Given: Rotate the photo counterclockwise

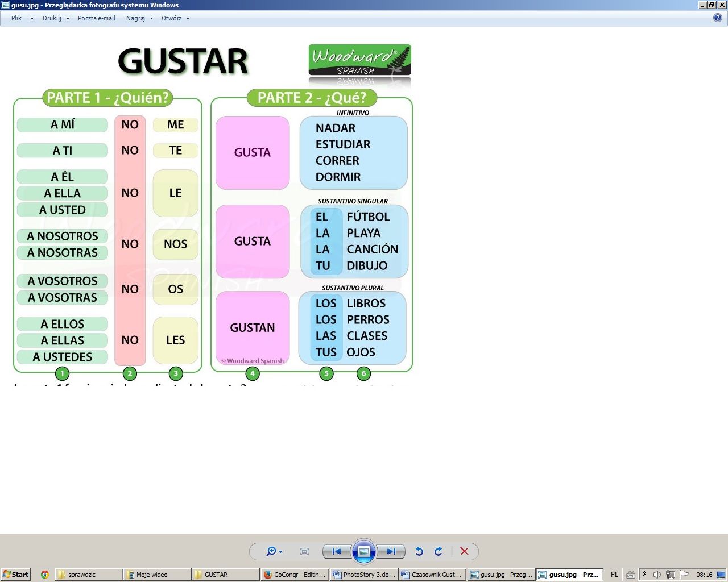Looking at the screenshot, I should point(419,551).
